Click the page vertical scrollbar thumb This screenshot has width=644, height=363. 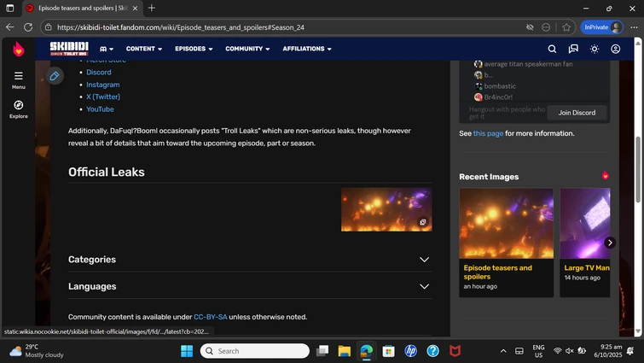pos(638,169)
